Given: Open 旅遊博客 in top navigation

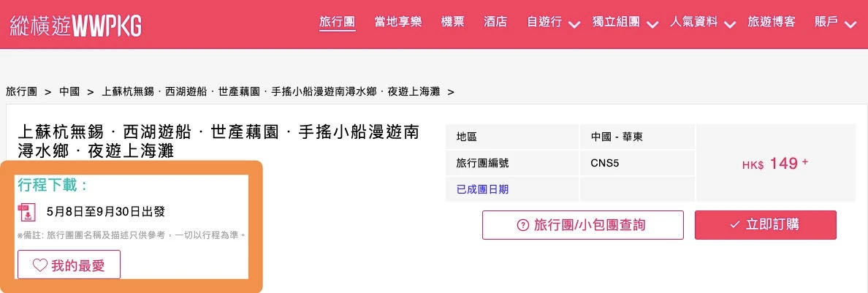Looking at the screenshot, I should click(772, 22).
